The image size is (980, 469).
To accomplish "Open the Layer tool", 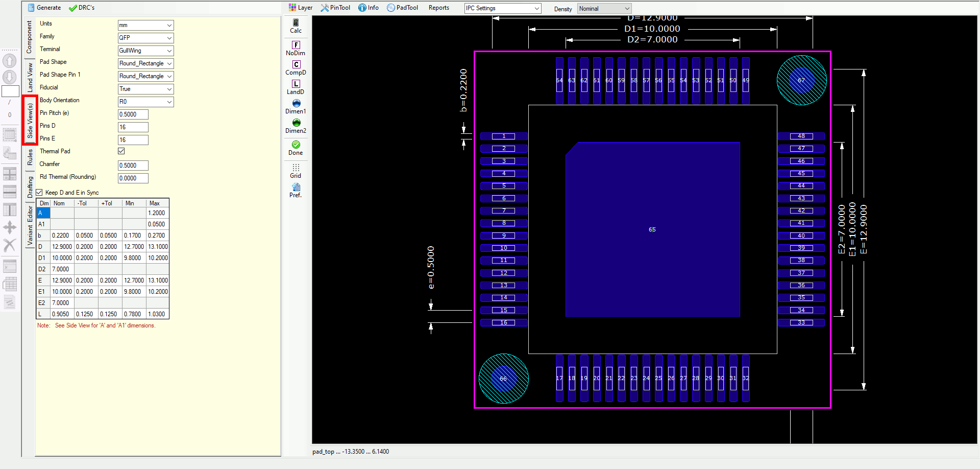I will coord(300,8).
